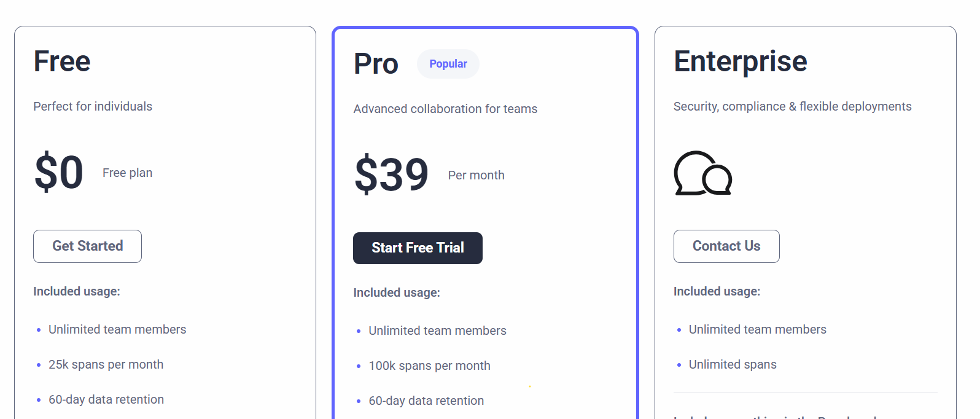Click "Unlimited team members" in the Free card
980x419 pixels.
tap(117, 329)
